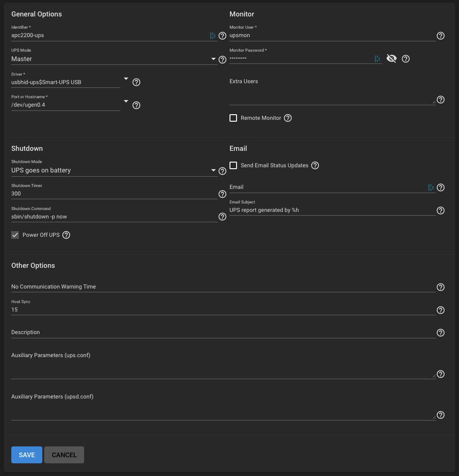Screen dimensions: 459x476
Task: Click the Driver field usbhid-ups$Smart-UPS USB
Action: pos(66,82)
